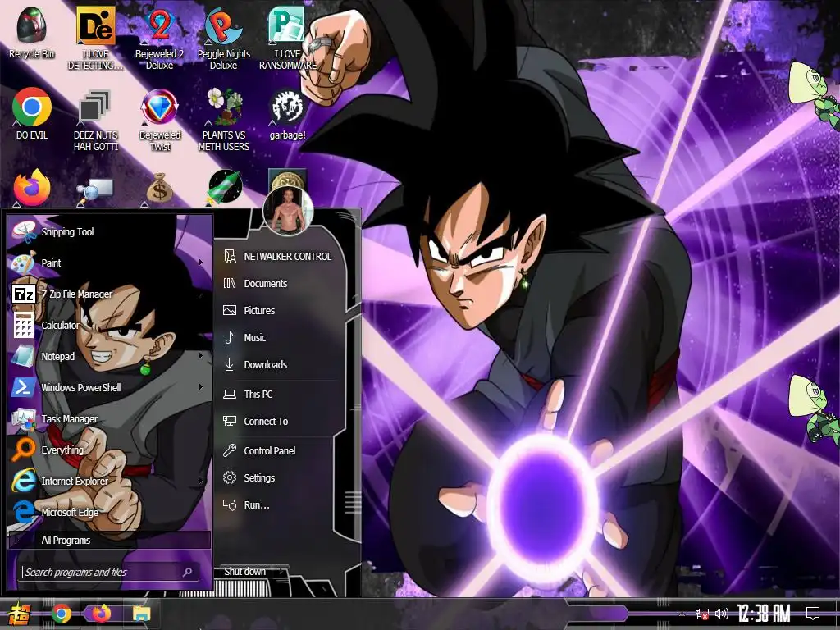Launch Everything search from start menu
The image size is (840, 630).
[109, 450]
